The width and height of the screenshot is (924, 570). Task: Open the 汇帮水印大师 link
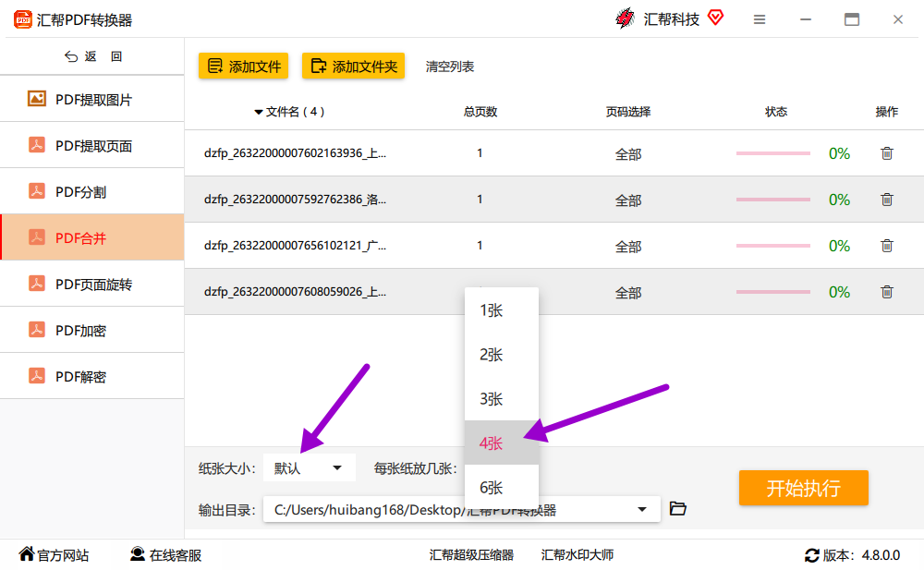(577, 554)
